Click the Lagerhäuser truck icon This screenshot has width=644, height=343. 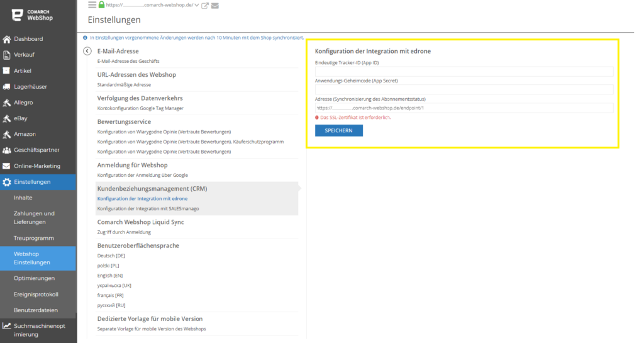point(6,87)
